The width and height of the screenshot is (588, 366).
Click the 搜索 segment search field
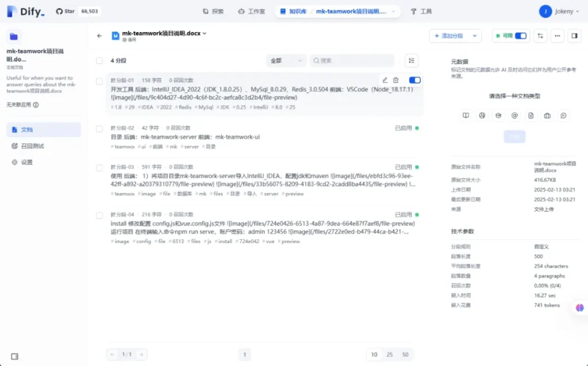[x=352, y=60]
